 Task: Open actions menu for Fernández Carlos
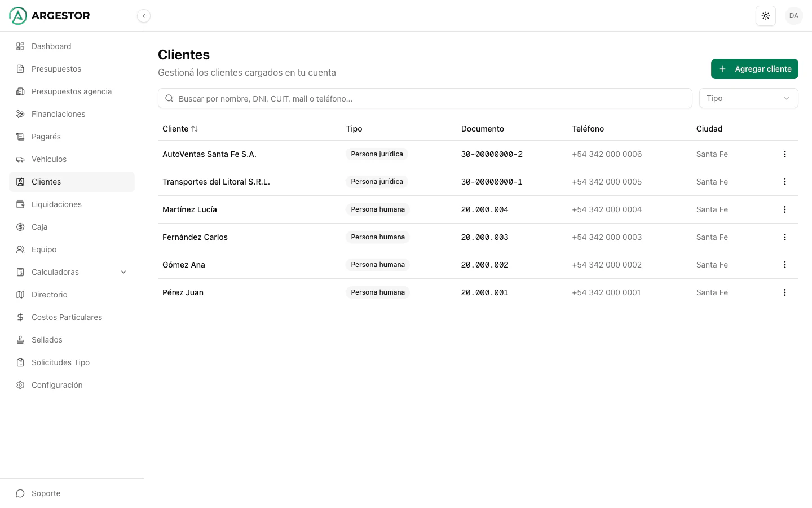pos(785,237)
